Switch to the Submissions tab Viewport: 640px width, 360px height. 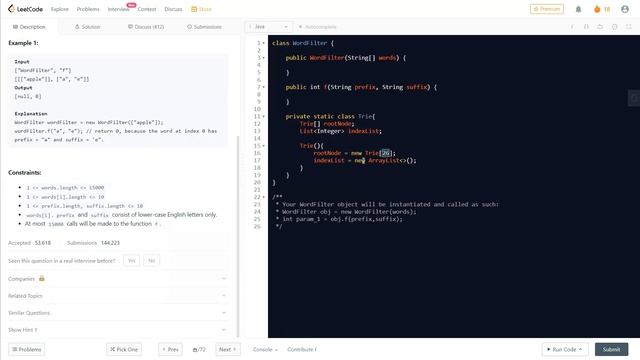coord(204,27)
